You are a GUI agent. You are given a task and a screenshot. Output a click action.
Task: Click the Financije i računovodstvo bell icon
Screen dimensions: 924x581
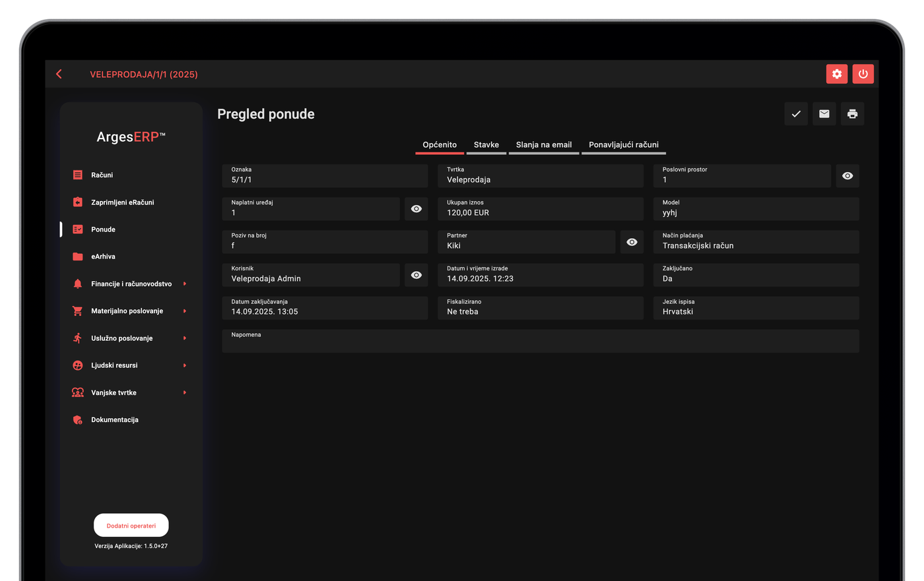tap(78, 284)
